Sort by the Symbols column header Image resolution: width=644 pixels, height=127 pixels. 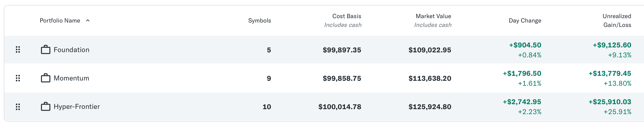pyautogui.click(x=260, y=20)
